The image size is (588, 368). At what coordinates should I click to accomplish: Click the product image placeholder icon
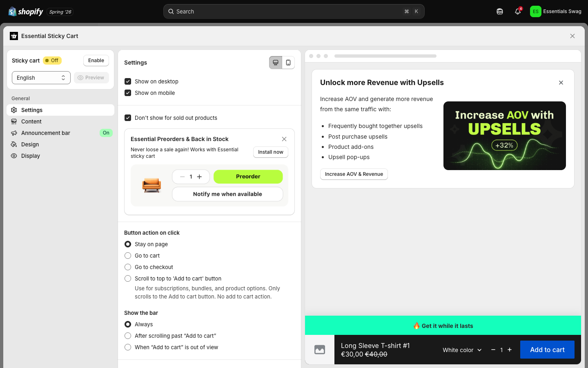[x=320, y=350]
